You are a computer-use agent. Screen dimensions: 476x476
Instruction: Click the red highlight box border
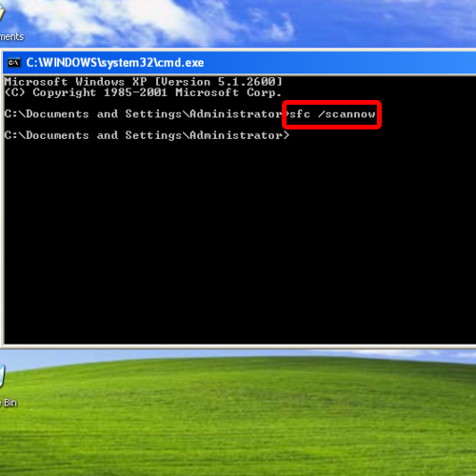pos(331,103)
